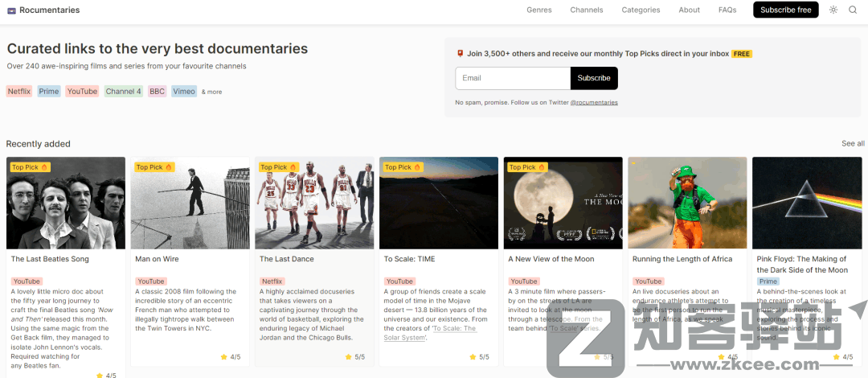This screenshot has width=868, height=378.
Task: Focus the Email input field
Action: (513, 78)
